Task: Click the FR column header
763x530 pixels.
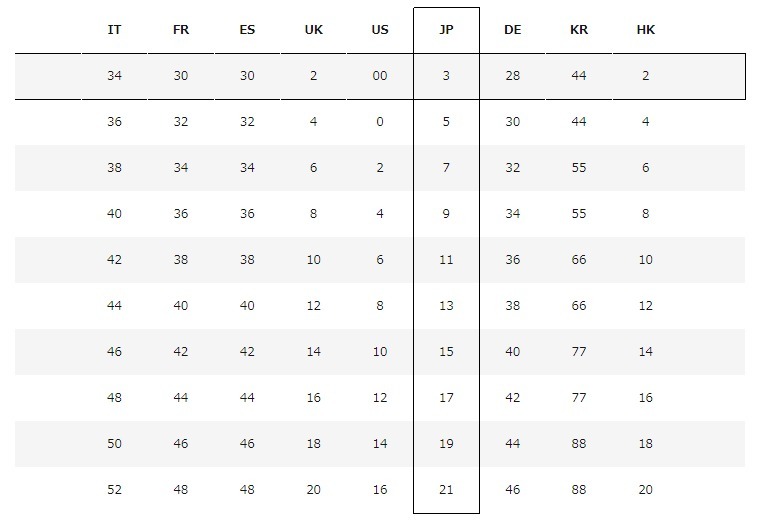Action: tap(181, 30)
